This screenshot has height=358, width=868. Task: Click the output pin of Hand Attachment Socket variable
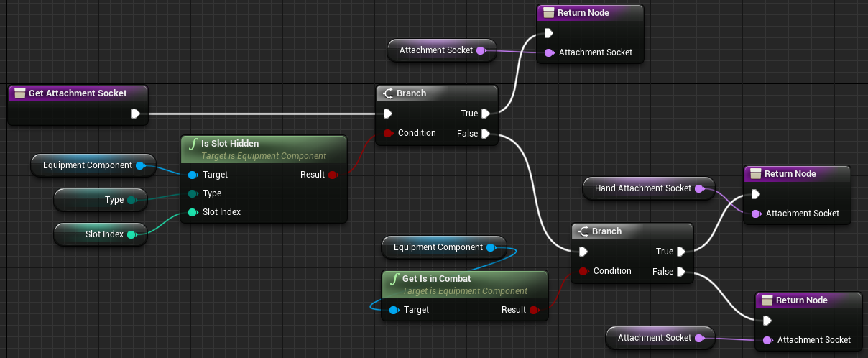(698, 188)
